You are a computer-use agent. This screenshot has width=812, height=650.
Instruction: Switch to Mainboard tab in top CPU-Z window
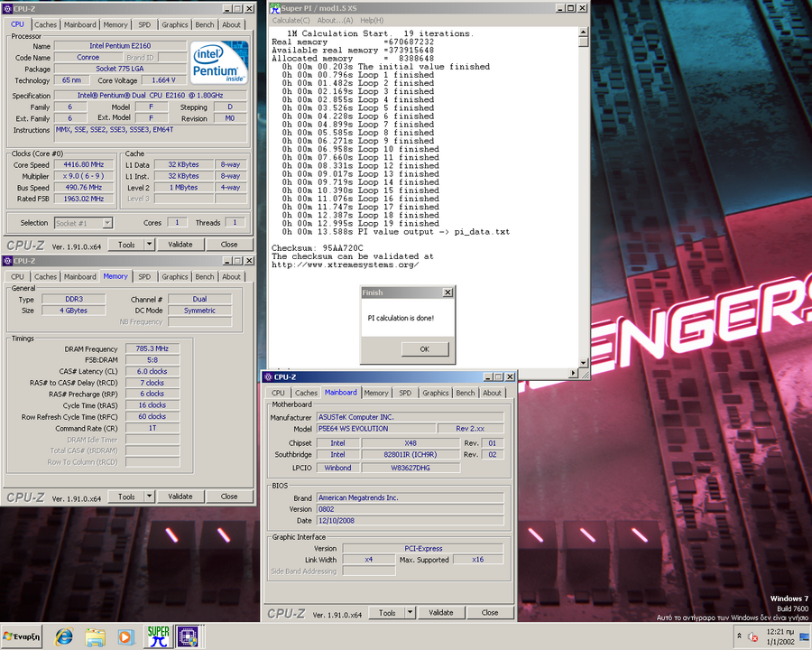[80, 25]
